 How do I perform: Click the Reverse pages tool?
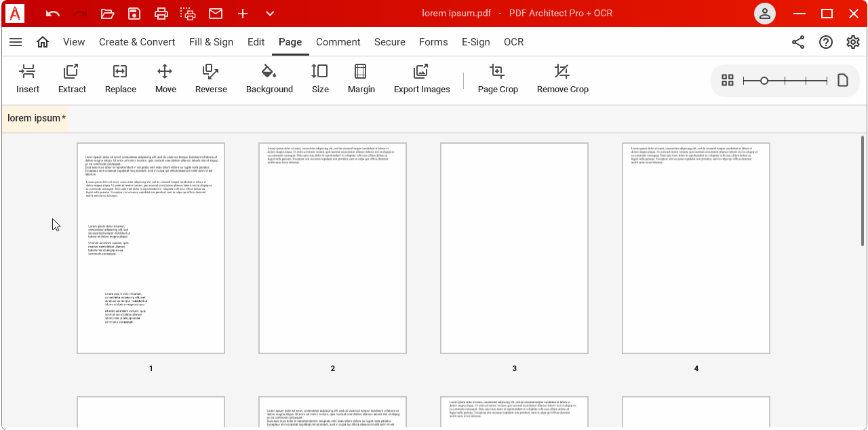[211, 79]
